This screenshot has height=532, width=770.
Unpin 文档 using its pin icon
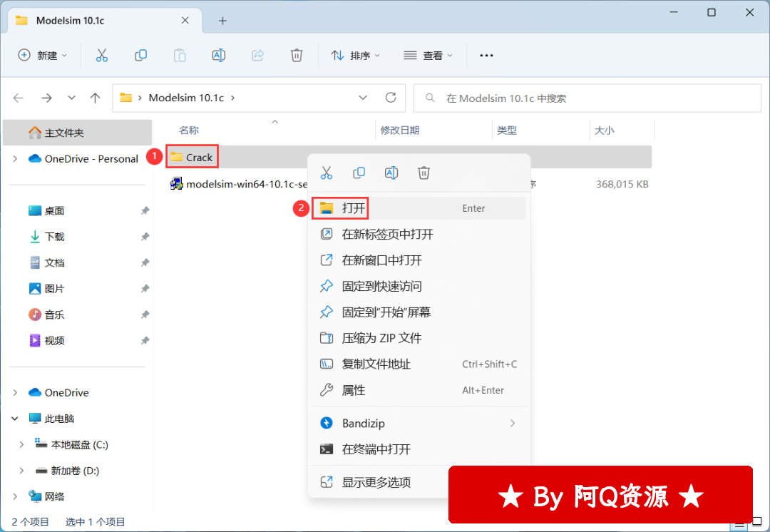(x=145, y=263)
